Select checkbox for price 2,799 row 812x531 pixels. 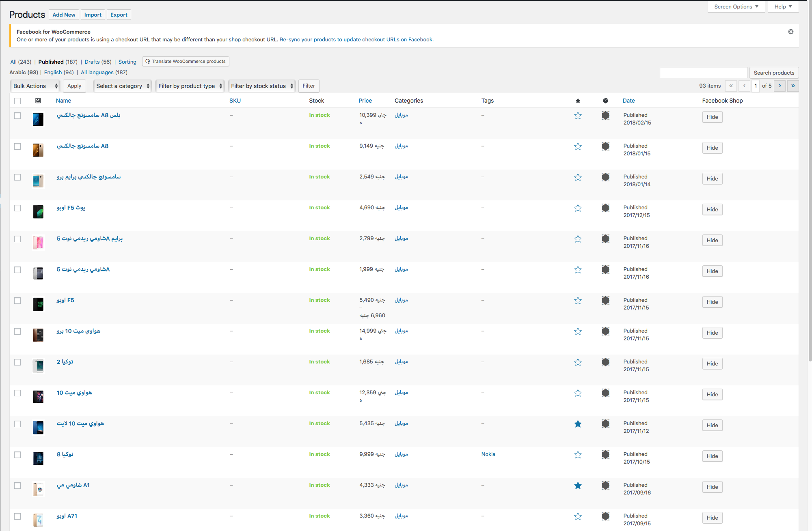[x=17, y=239]
